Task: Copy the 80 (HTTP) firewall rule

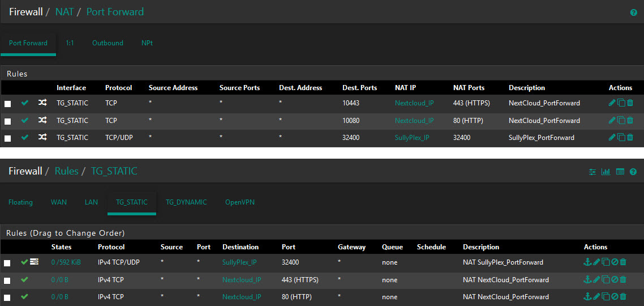Action: click(x=606, y=296)
